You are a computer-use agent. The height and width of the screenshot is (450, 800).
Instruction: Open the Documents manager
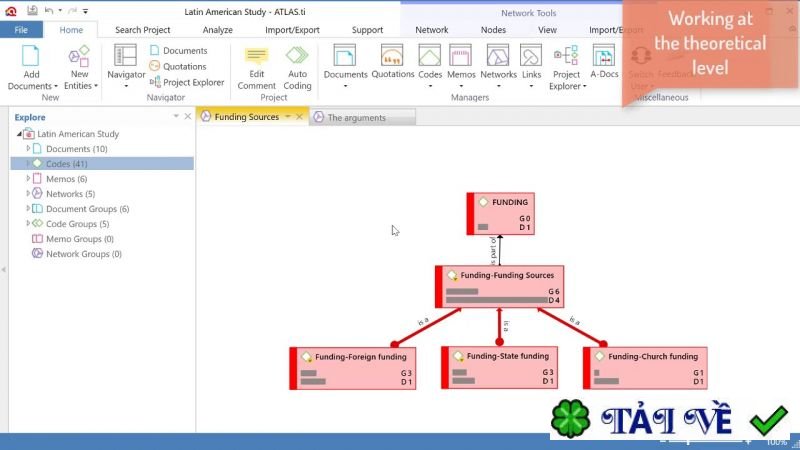(345, 66)
